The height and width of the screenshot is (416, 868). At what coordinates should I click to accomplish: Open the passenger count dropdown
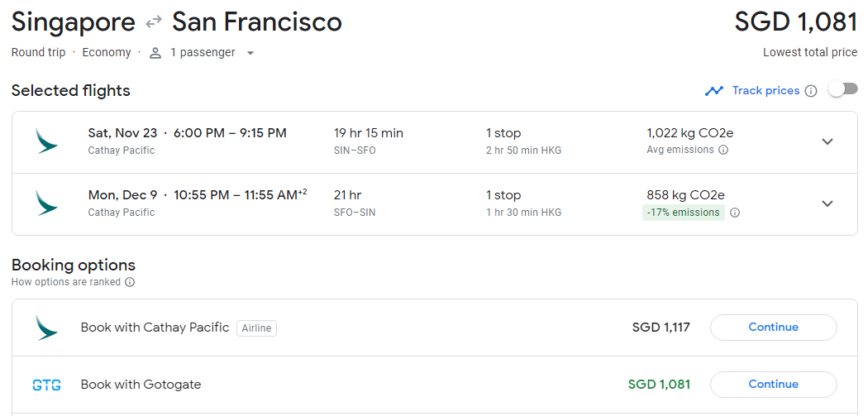(x=250, y=53)
